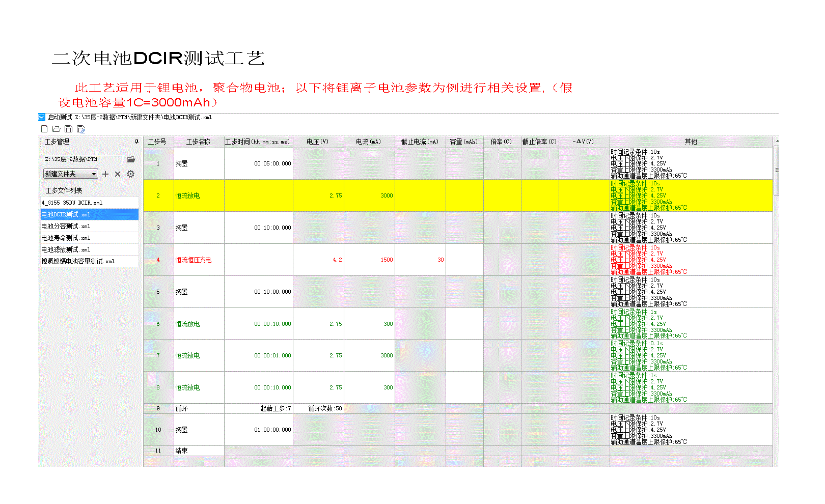Image resolution: width=825 pixels, height=504 pixels.
Task: Select file 电池分容测试.xml
Action: point(89,226)
